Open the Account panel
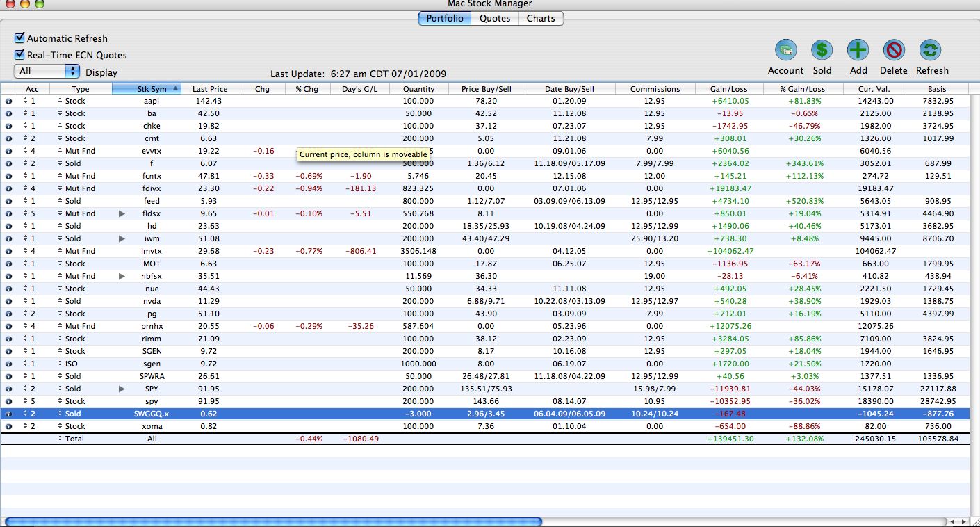 coord(785,52)
